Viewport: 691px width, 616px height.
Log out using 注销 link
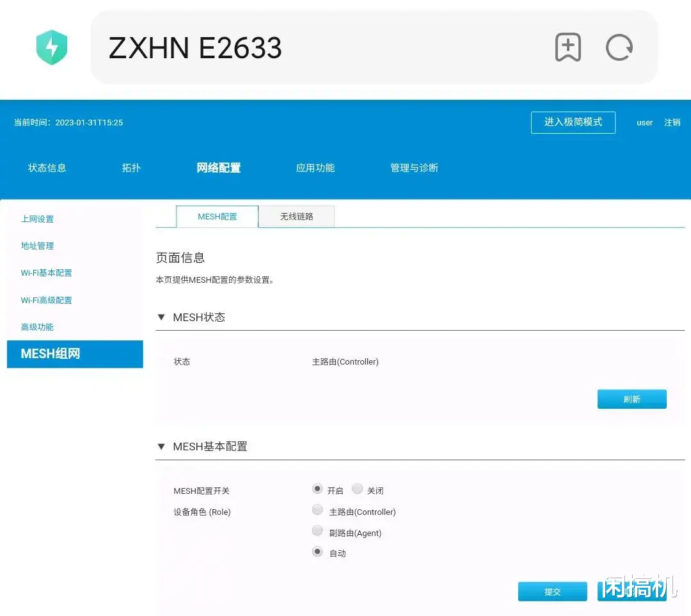click(x=672, y=122)
